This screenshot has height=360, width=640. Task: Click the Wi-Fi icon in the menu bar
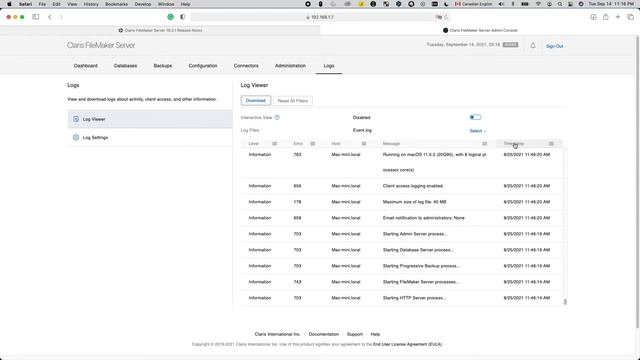point(538,4)
